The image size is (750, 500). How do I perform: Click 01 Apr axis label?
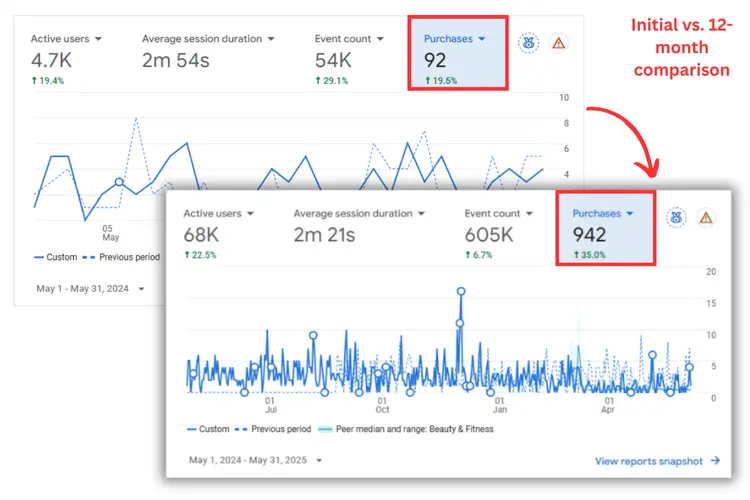pyautogui.click(x=608, y=405)
